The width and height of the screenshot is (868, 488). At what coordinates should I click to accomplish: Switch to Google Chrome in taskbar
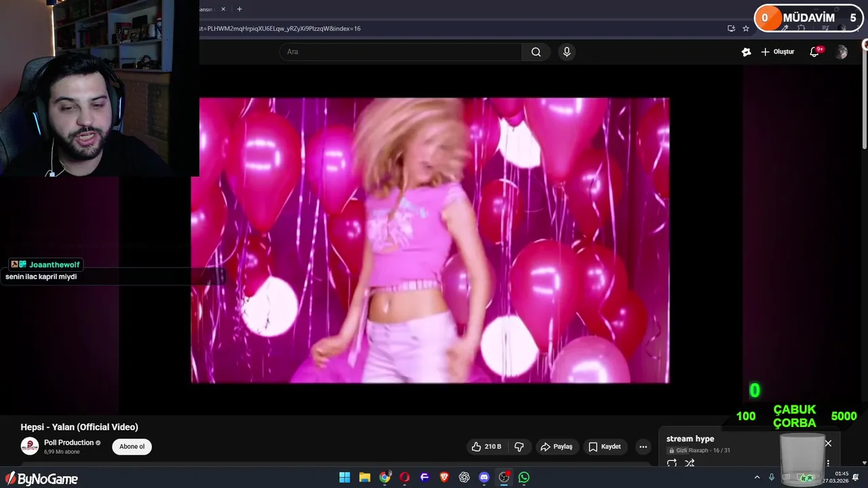(x=384, y=477)
